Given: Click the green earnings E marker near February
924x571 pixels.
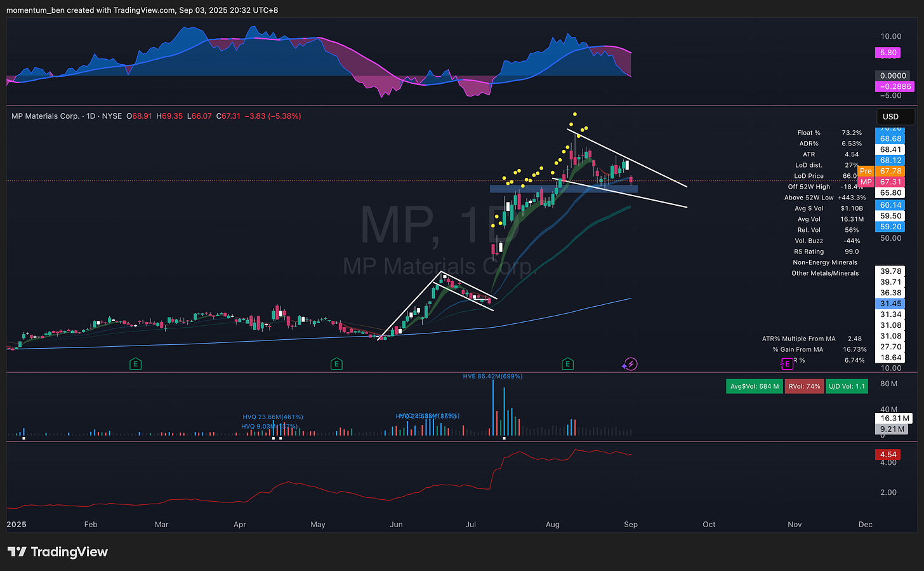Looking at the screenshot, I should 135,364.
